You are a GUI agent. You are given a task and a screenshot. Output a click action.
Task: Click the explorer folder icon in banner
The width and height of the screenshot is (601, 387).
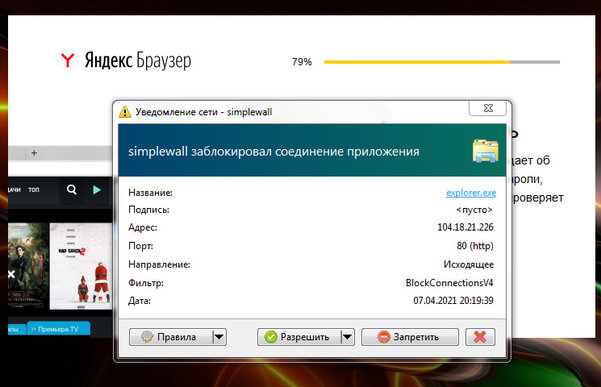(485, 151)
